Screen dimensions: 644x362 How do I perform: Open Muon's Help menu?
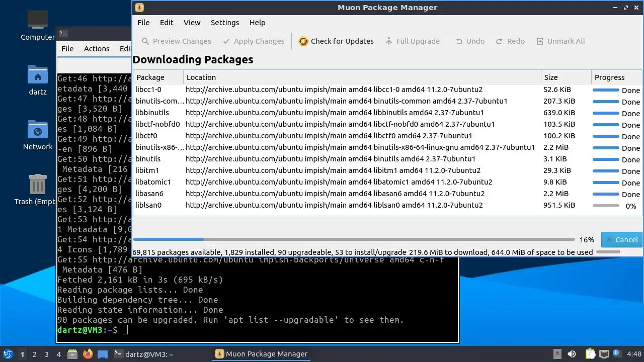[x=257, y=23]
